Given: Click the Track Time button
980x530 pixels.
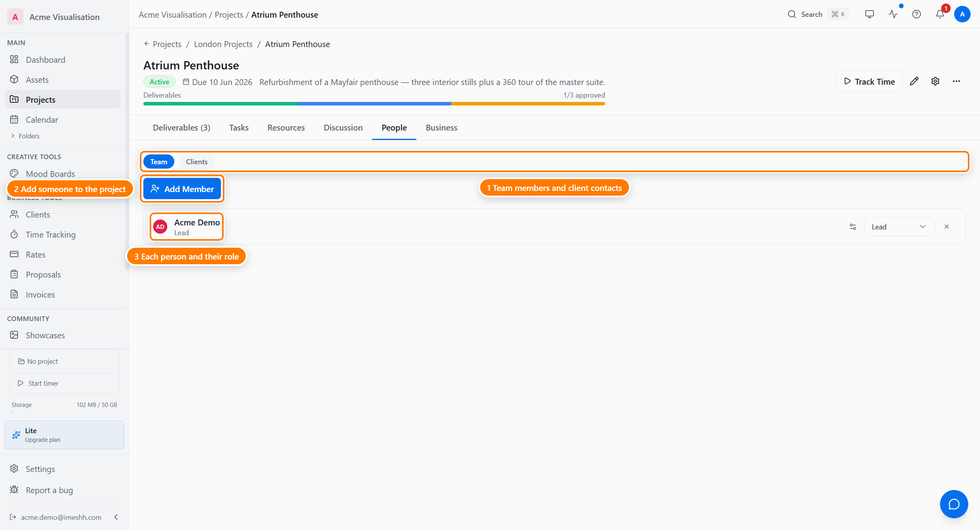Looking at the screenshot, I should 869,81.
